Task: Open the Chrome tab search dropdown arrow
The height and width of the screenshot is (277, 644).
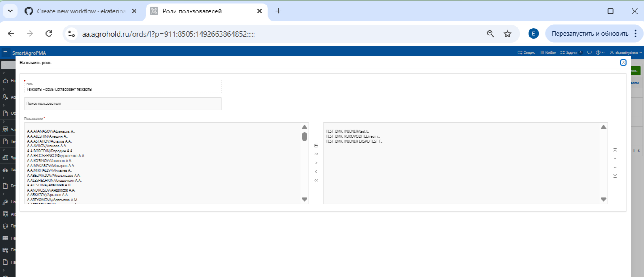Action: click(10, 11)
